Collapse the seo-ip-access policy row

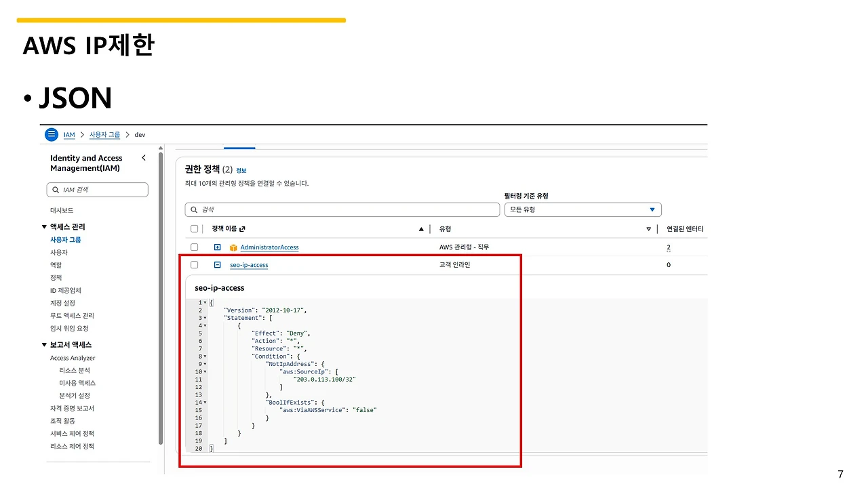(218, 265)
